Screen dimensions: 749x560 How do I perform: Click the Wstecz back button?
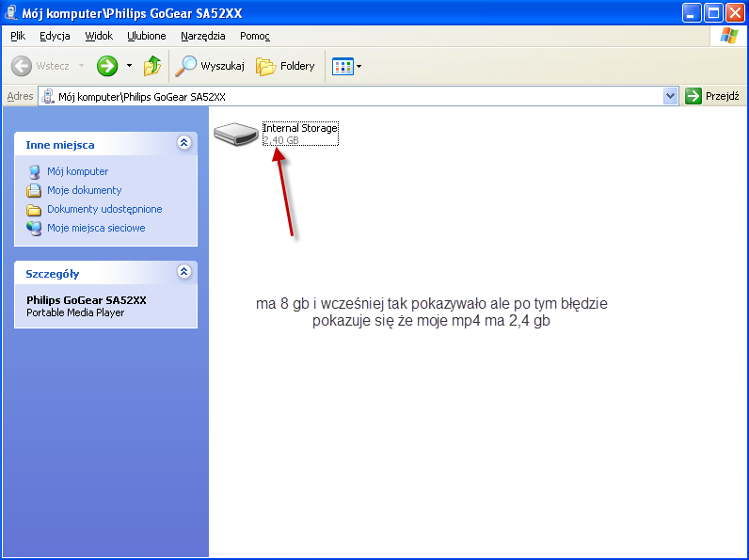tap(40, 66)
